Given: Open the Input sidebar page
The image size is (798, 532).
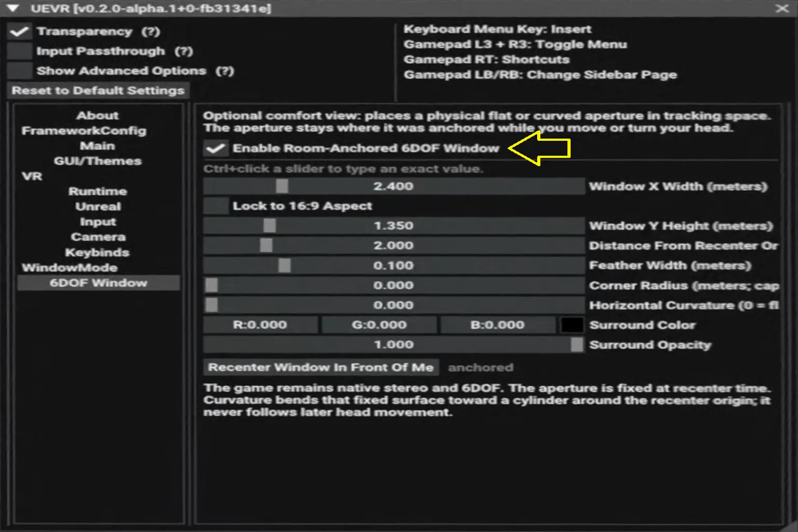Looking at the screenshot, I should (x=98, y=222).
